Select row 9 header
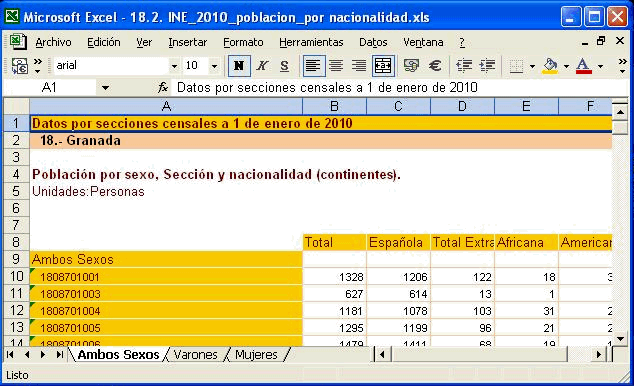This screenshot has width=634, height=386. (x=16, y=259)
